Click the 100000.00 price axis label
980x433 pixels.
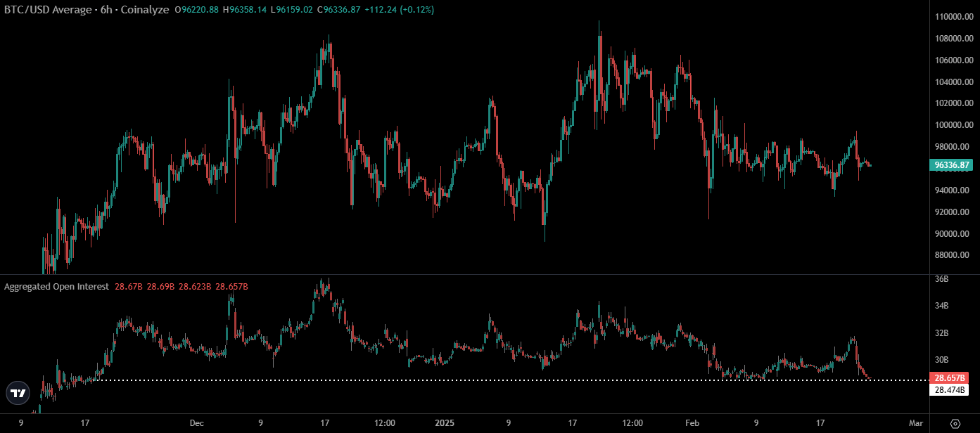tap(953, 125)
